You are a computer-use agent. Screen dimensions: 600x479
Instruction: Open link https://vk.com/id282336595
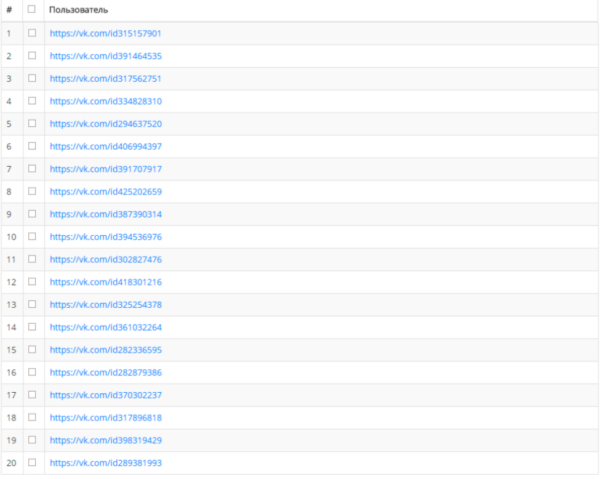pyautogui.click(x=106, y=350)
